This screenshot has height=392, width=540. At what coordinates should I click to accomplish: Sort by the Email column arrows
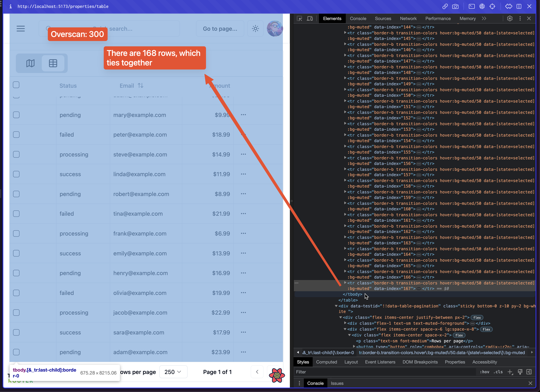coord(141,85)
